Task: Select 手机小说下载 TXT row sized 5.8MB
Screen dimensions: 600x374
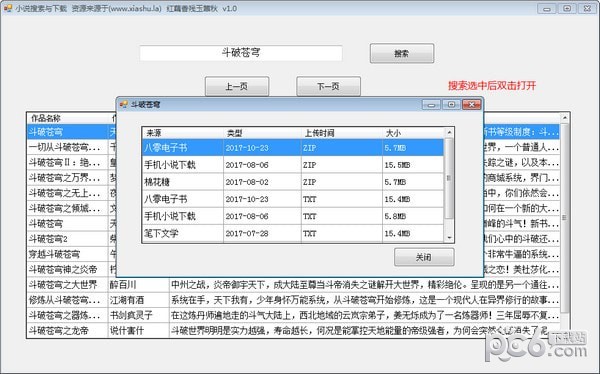Action: 293,217
